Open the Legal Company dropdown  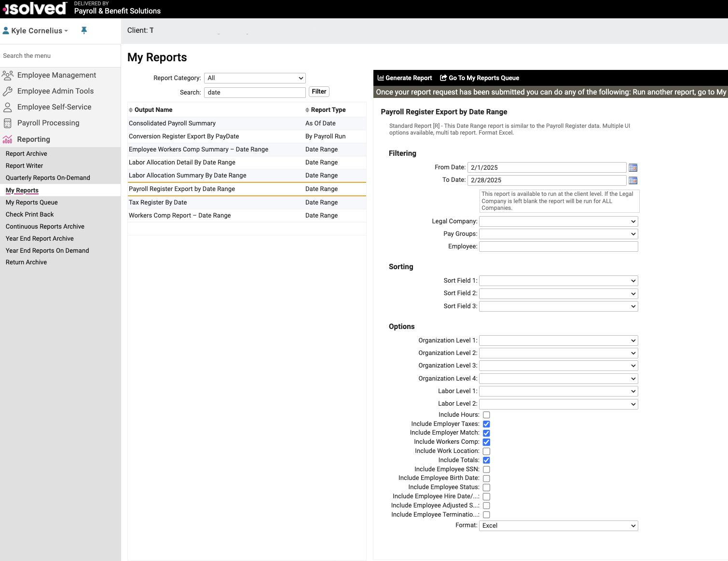pos(558,221)
